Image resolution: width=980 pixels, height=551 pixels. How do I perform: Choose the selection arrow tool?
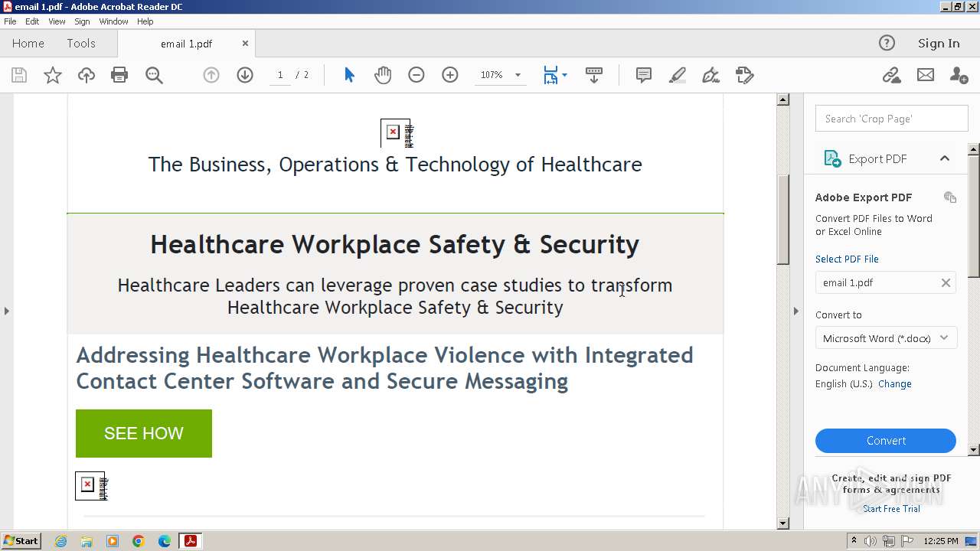[350, 75]
